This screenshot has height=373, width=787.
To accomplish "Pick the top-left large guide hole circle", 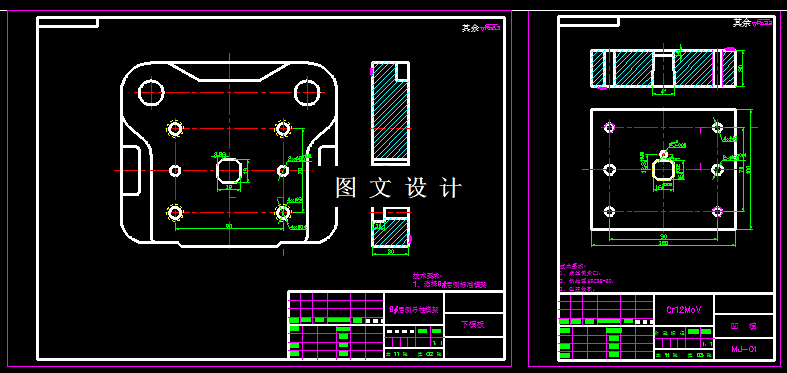I will pyautogui.click(x=151, y=93).
